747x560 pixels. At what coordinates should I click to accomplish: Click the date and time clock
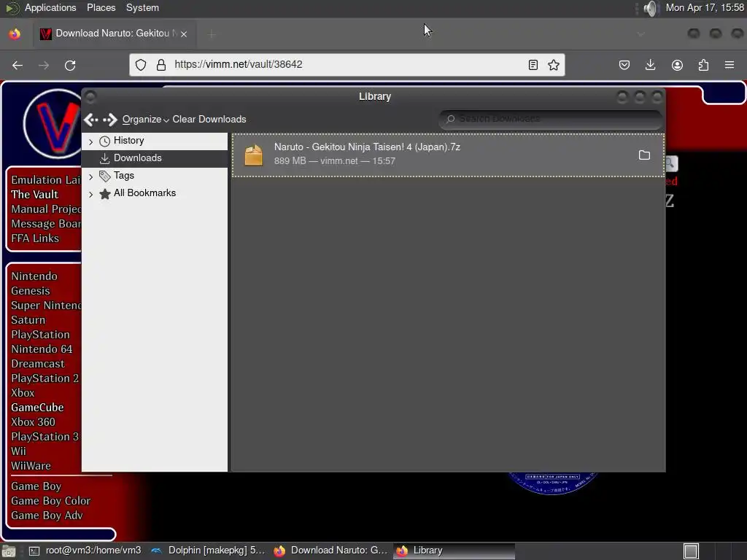pyautogui.click(x=705, y=7)
